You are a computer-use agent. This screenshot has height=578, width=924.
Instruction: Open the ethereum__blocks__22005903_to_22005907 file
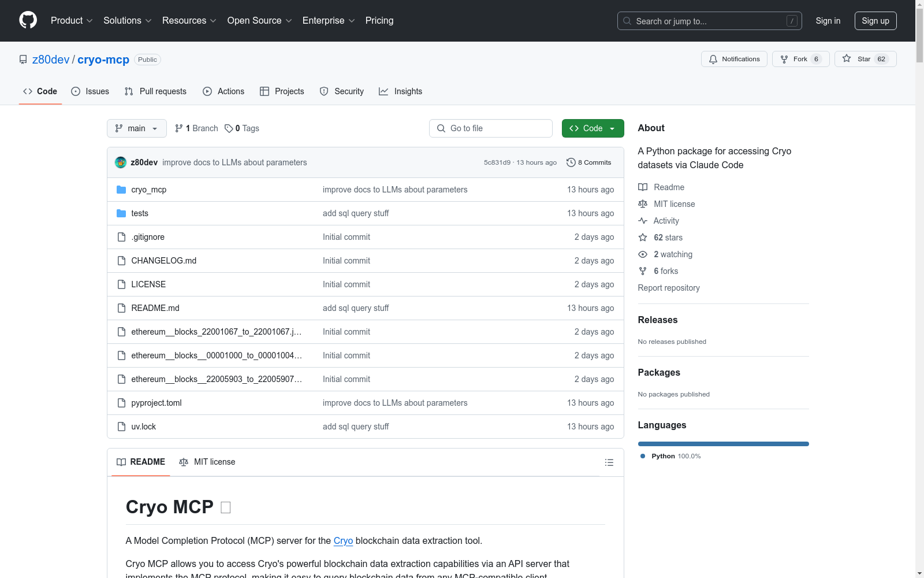[217, 379]
